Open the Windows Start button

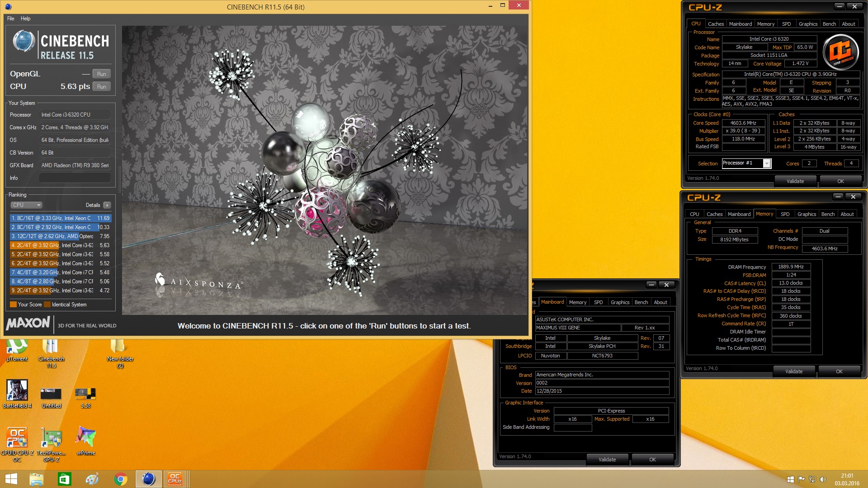[11, 479]
